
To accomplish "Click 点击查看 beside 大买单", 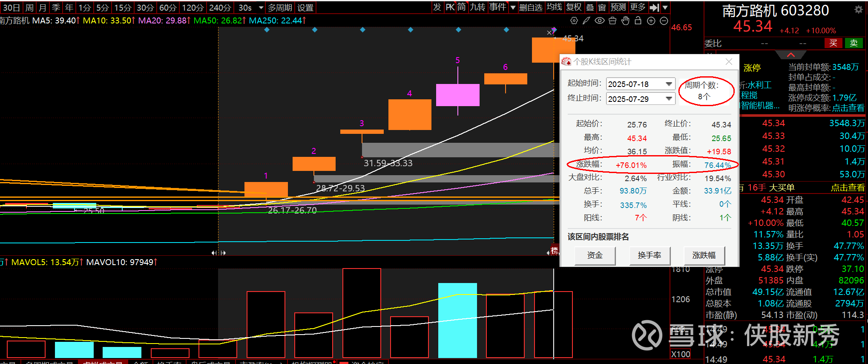I will (x=848, y=188).
